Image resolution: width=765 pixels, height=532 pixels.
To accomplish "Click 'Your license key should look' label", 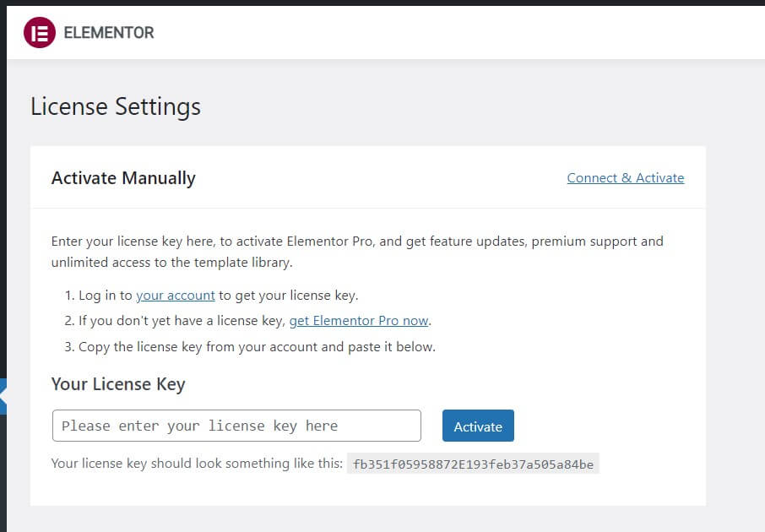I will pos(197,464).
